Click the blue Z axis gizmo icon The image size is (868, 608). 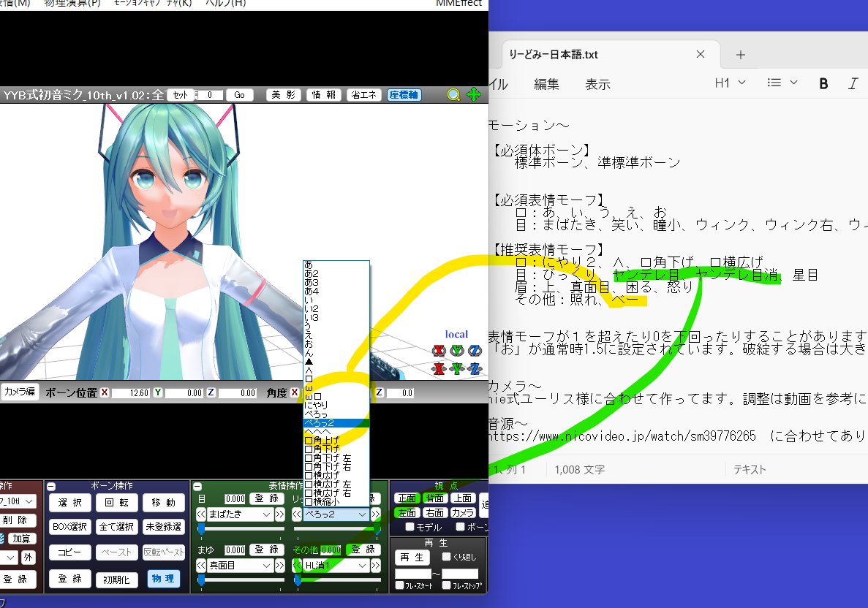point(475,368)
